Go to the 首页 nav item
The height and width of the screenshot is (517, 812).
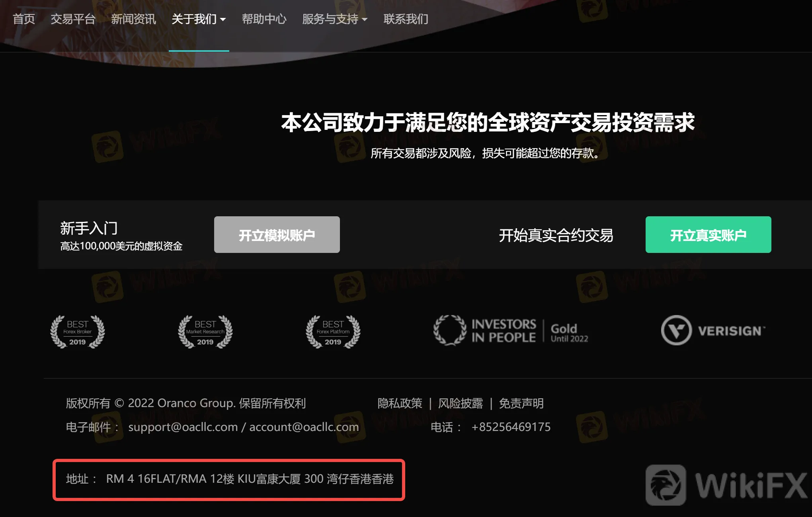(24, 19)
